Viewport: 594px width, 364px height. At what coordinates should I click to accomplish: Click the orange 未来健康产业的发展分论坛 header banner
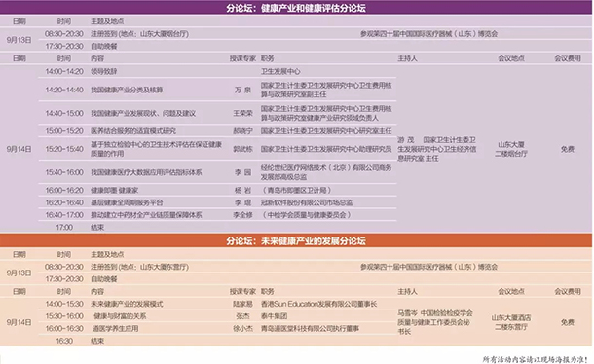(x=296, y=241)
